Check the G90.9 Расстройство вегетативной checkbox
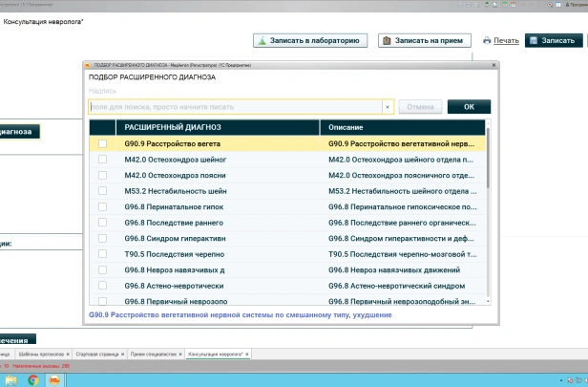588x387 pixels. pyautogui.click(x=102, y=143)
